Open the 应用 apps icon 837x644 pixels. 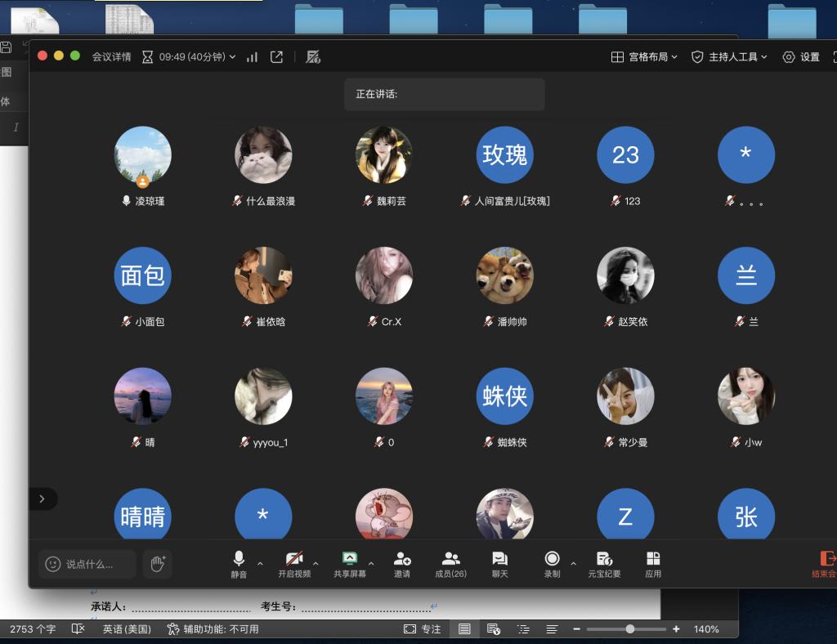click(653, 564)
